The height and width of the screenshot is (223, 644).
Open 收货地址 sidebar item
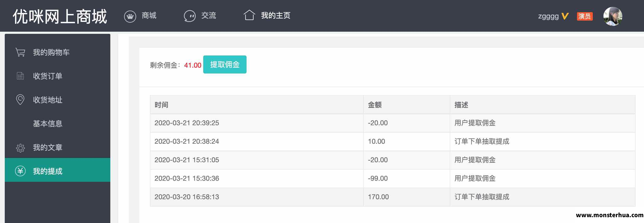58,100
